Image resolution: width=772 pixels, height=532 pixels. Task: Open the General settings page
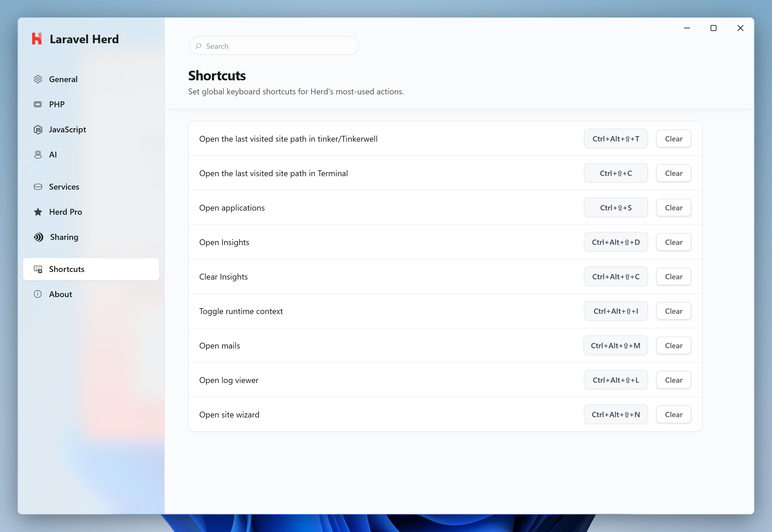click(91, 79)
